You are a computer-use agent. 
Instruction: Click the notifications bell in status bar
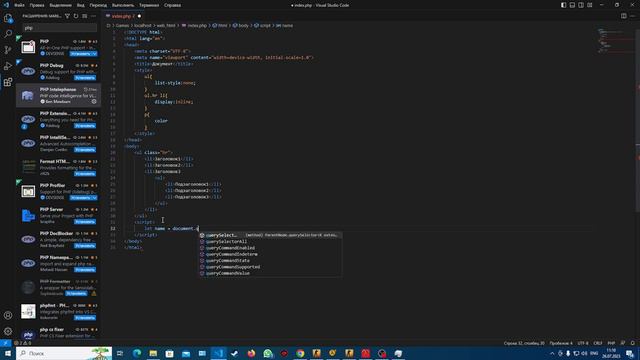pyautogui.click(x=633, y=343)
